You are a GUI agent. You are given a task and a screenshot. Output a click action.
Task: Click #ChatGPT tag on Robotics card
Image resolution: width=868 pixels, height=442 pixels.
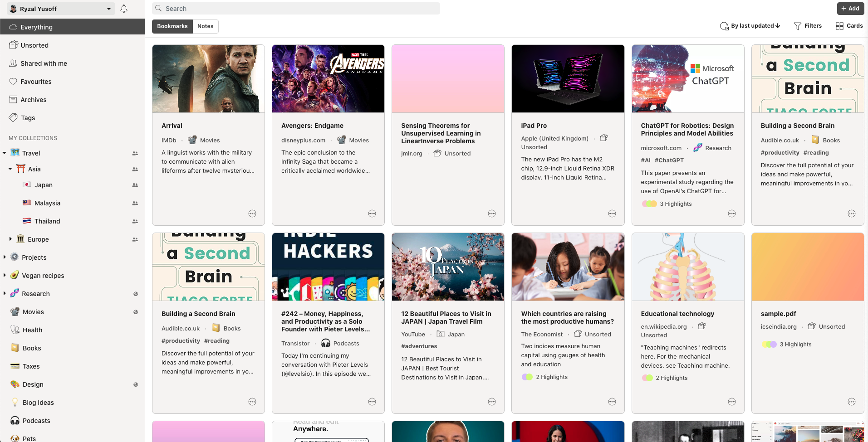point(669,160)
